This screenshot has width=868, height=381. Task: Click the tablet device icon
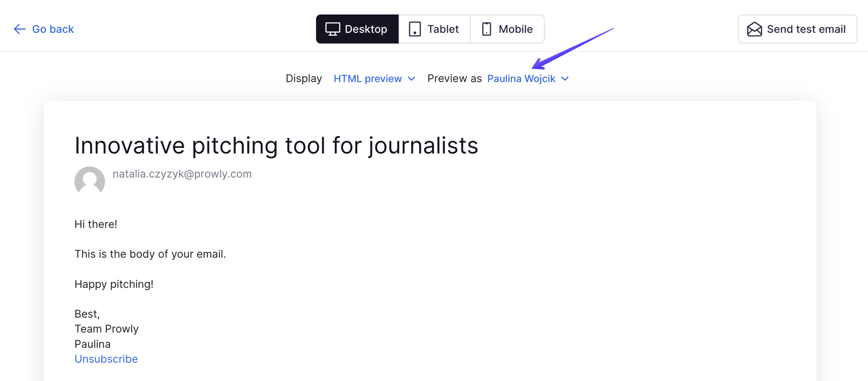[415, 29]
